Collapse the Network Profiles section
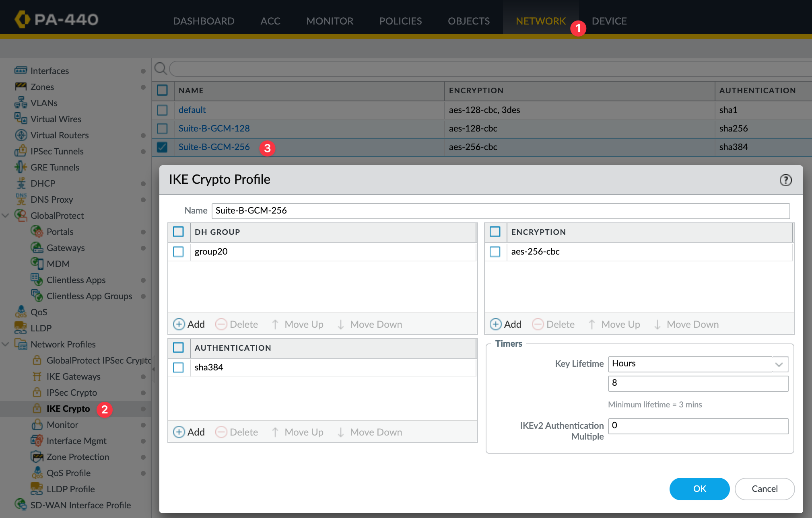 (6, 344)
